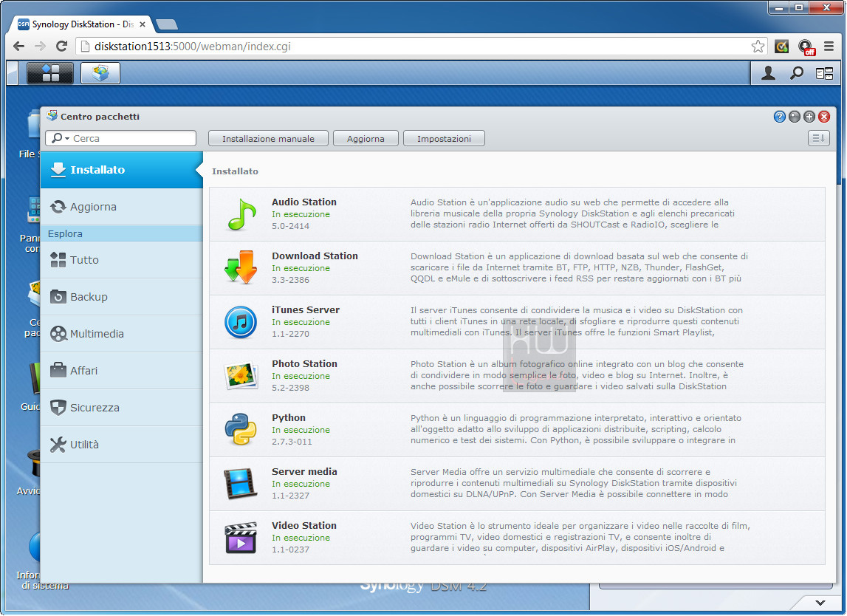Select the Sicurezza category

(122, 408)
